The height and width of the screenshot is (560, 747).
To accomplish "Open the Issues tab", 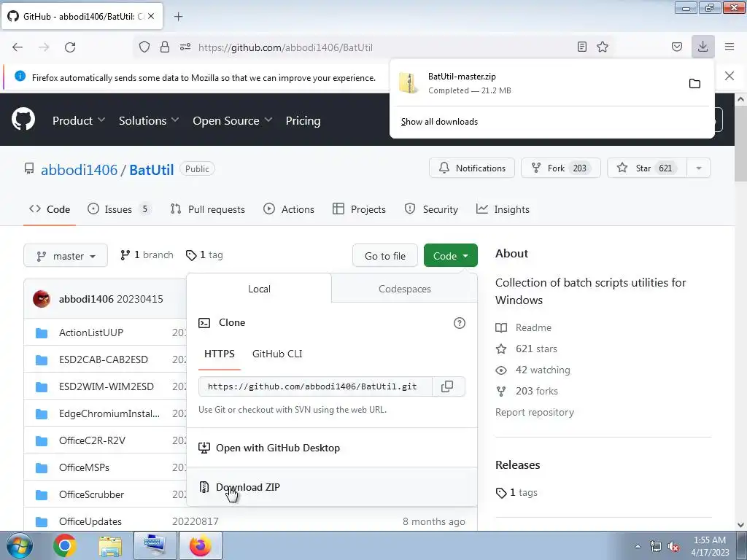I will click(119, 209).
